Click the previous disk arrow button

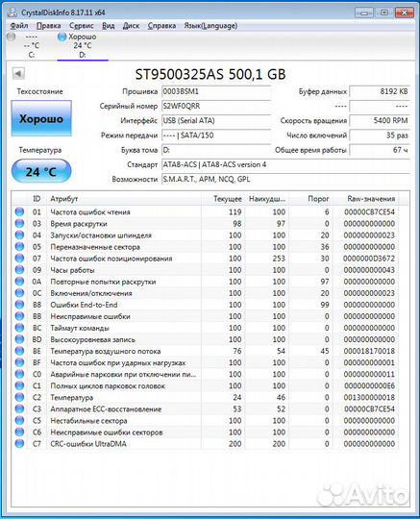(18, 73)
